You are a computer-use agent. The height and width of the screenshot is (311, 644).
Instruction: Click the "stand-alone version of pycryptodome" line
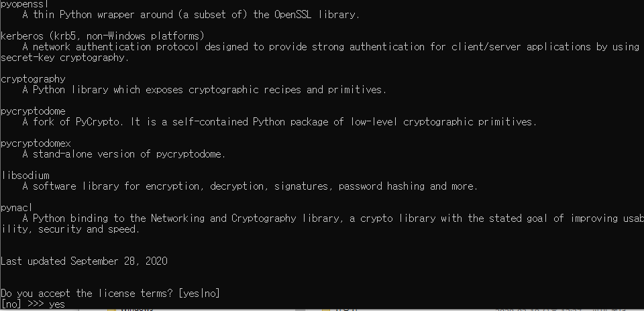tap(123, 154)
